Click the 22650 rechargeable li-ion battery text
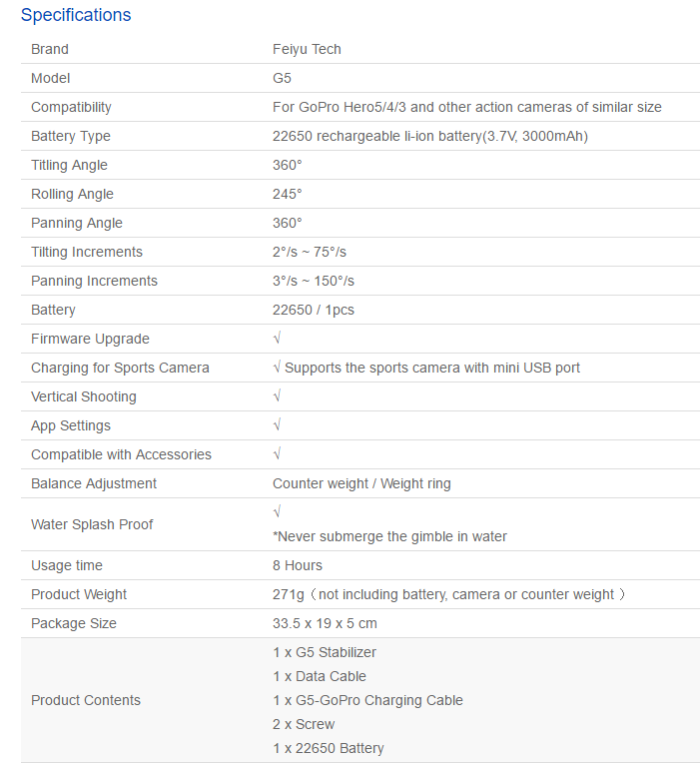700x768 pixels. coord(430,136)
